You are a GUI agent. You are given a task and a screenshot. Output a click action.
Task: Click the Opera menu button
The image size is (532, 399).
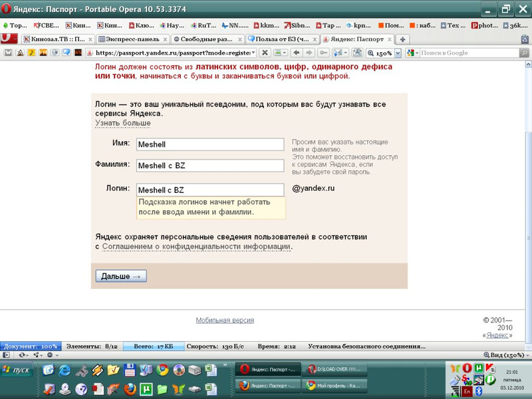tap(9, 39)
